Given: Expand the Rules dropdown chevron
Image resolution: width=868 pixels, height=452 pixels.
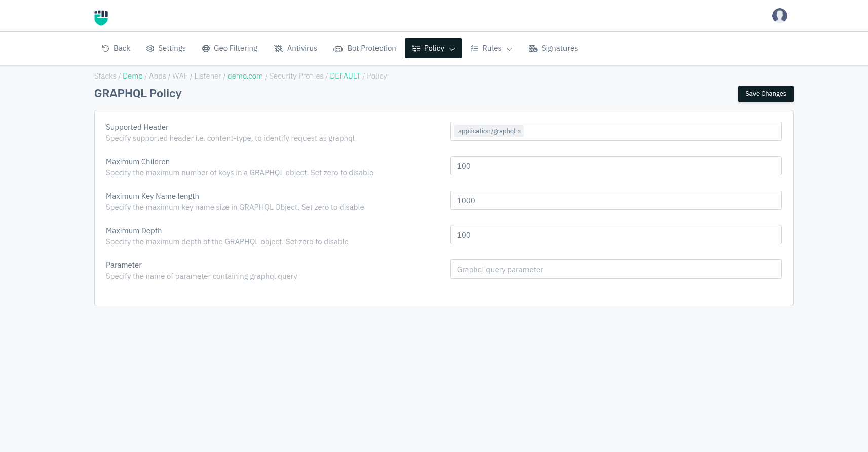Looking at the screenshot, I should coord(509,49).
